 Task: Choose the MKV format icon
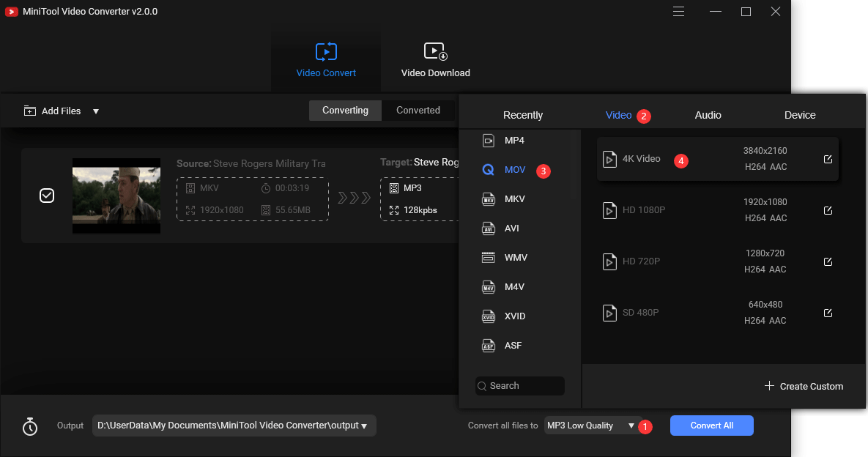coord(489,199)
